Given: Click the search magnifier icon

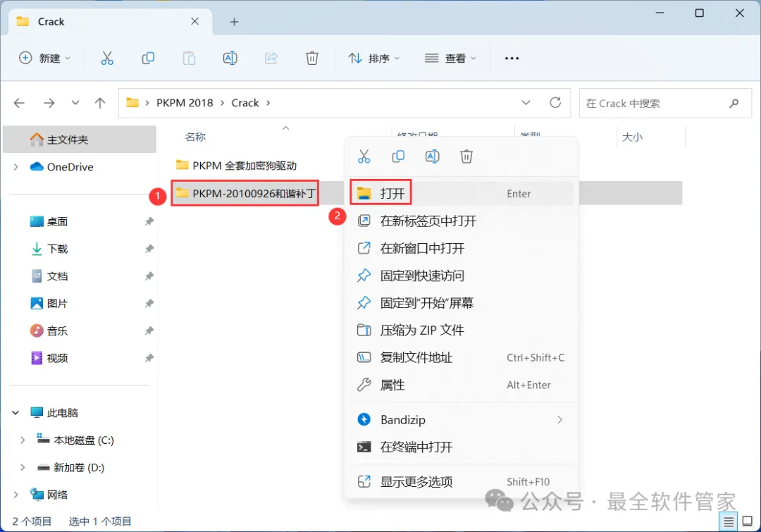Looking at the screenshot, I should pyautogui.click(x=734, y=103).
